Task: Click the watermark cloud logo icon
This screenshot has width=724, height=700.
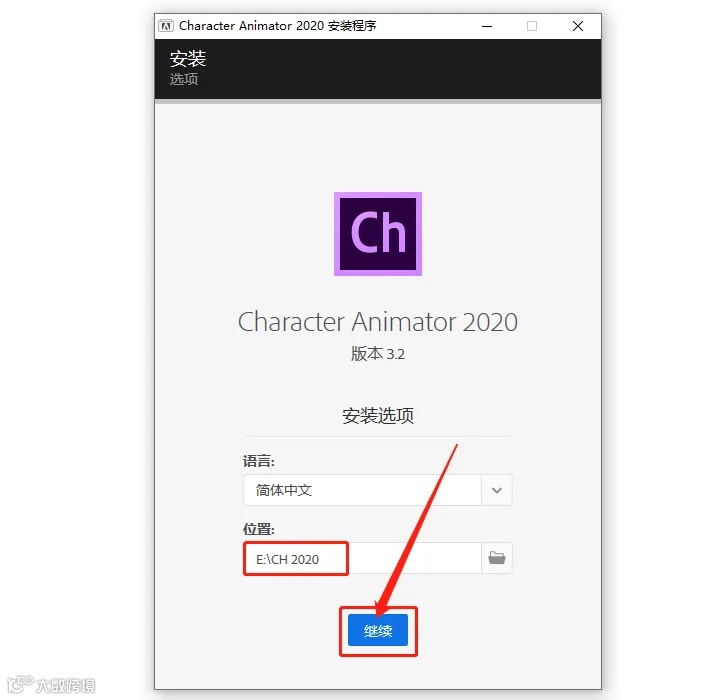Action: (x=20, y=684)
